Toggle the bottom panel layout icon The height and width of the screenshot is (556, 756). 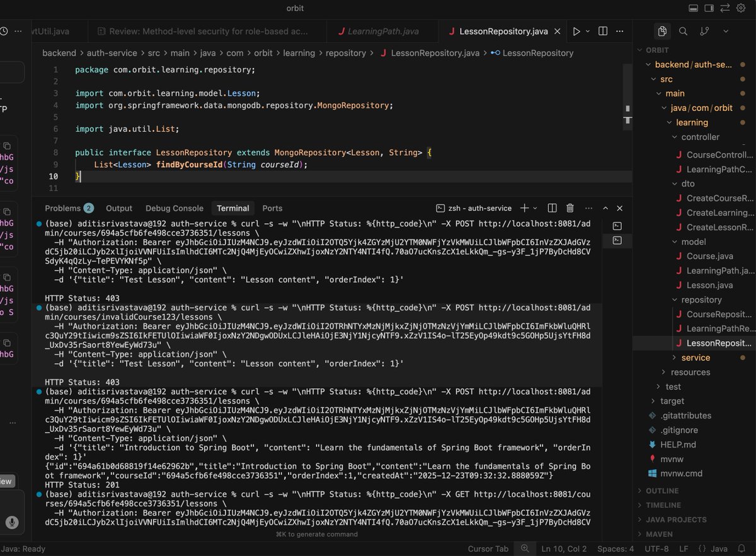693,8
